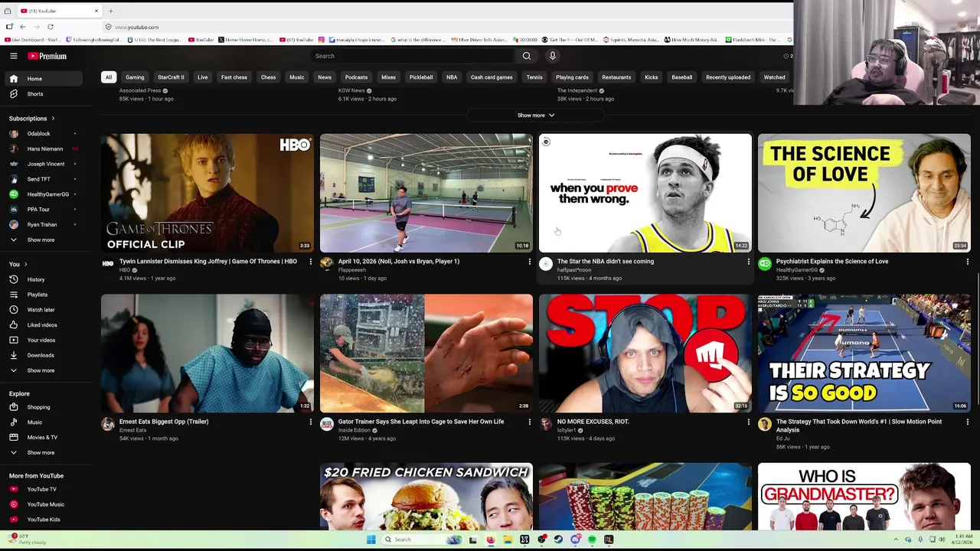The height and width of the screenshot is (551, 980).
Task: Open options menu for Gator Trainer video
Action: 529,422
